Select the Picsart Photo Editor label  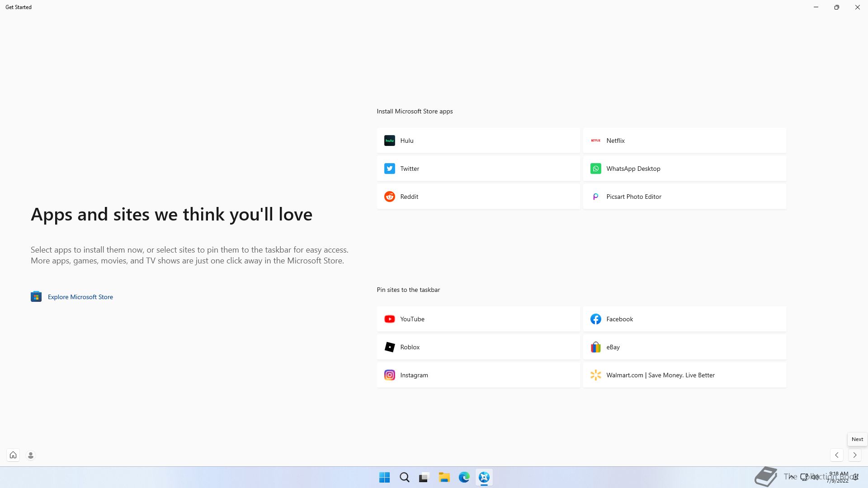[x=633, y=197]
